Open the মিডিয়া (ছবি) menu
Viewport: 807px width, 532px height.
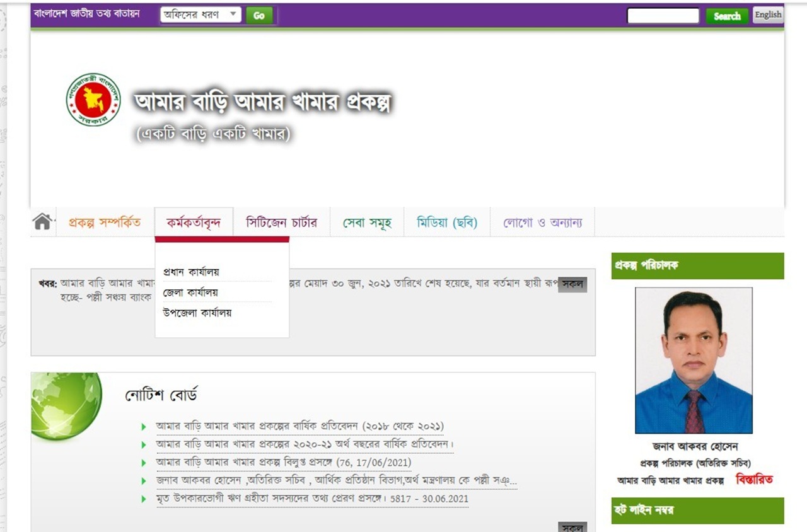447,223
